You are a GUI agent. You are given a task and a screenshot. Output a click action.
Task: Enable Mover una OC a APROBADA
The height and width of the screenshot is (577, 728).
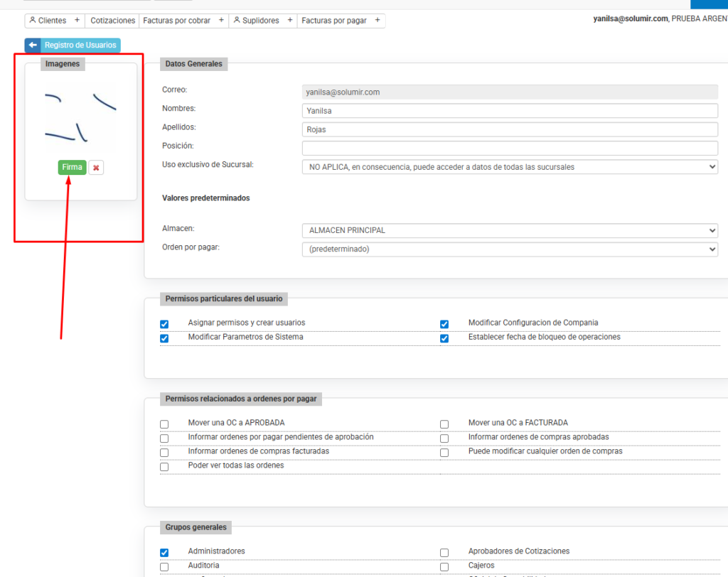point(164,424)
